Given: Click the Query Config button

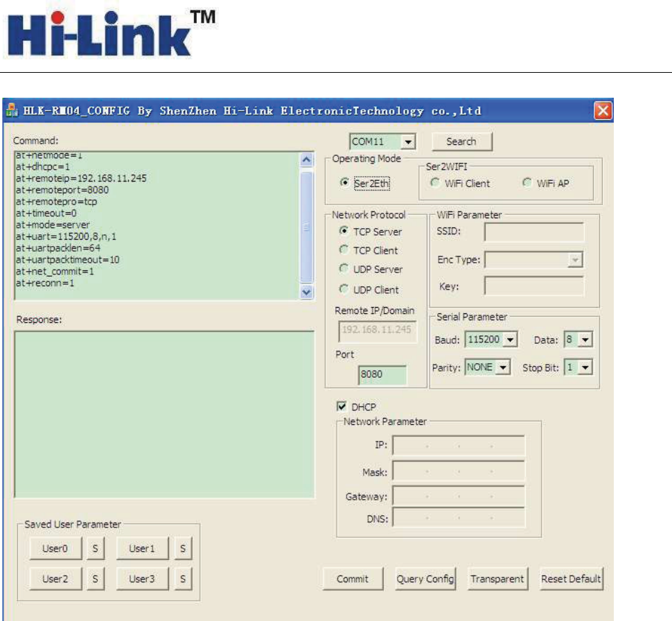Looking at the screenshot, I should pos(425,579).
